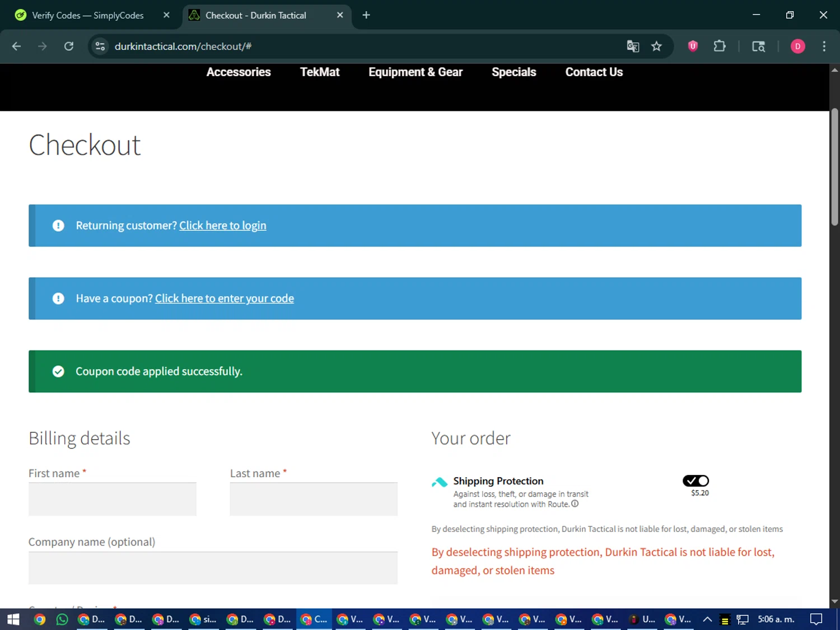
Task: Toggle the Shipping Protection switch
Action: 696,480
